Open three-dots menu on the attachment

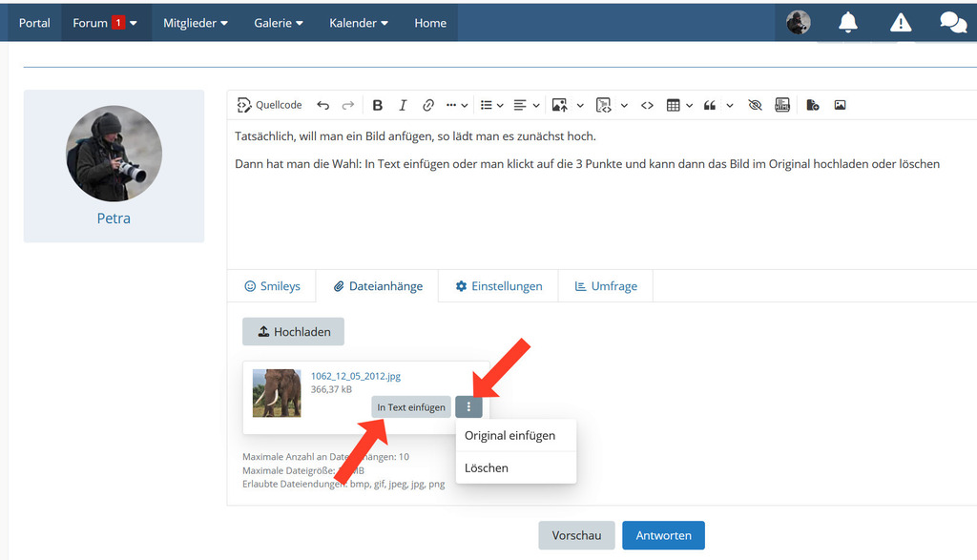tap(468, 407)
